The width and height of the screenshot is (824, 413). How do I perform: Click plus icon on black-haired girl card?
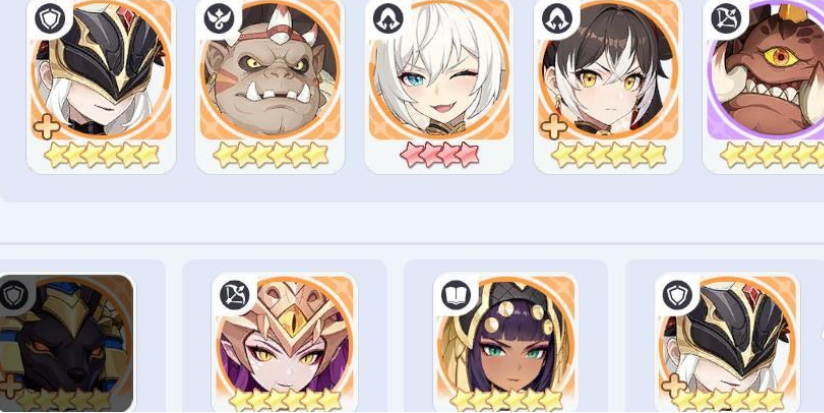(x=553, y=127)
